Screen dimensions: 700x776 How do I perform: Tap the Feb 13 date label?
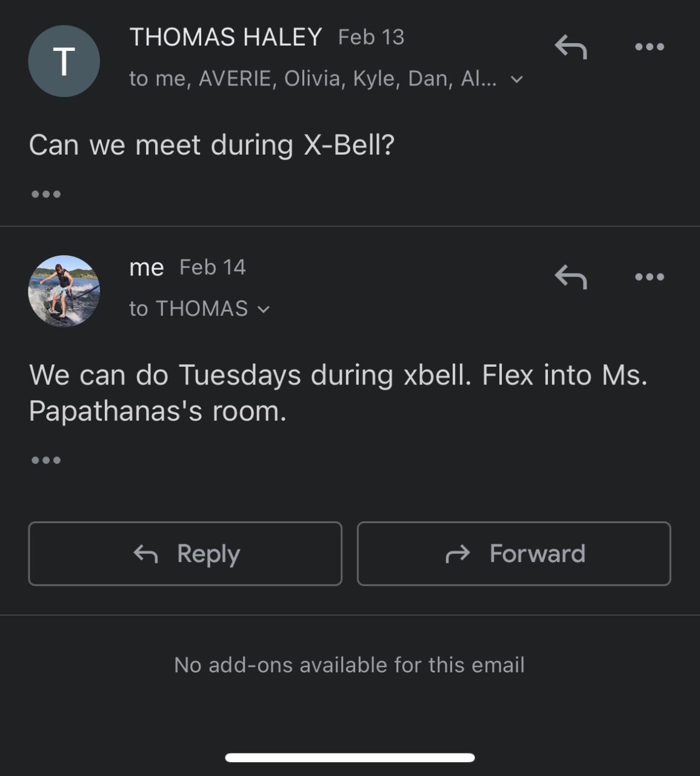coord(371,37)
